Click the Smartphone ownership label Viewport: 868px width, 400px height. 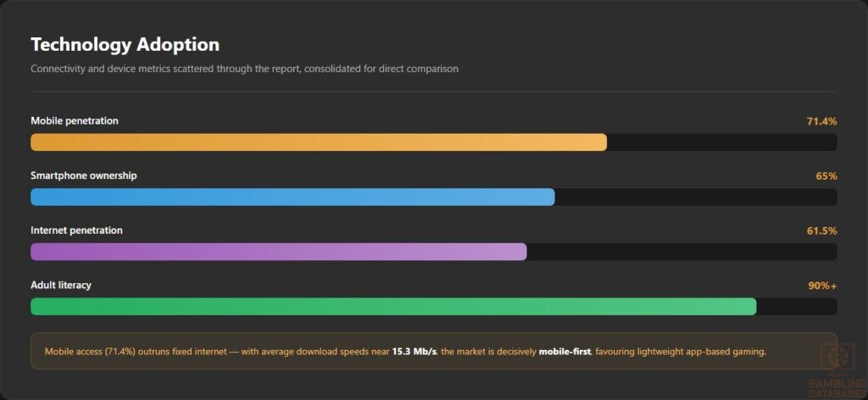[x=84, y=175]
